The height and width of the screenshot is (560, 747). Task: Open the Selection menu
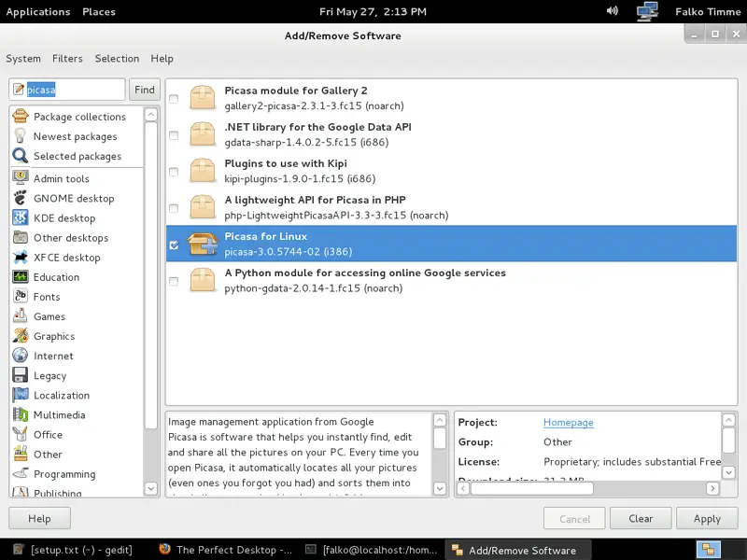click(117, 59)
